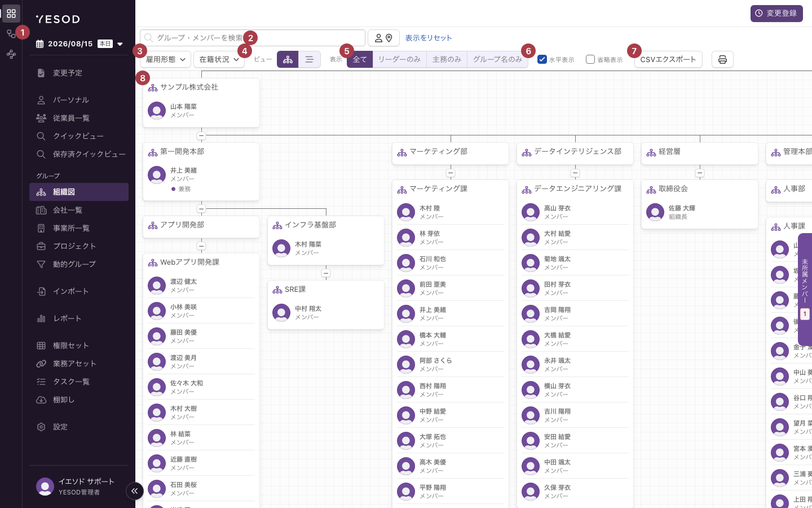Open 業務アセット in the sidebar

(79, 364)
